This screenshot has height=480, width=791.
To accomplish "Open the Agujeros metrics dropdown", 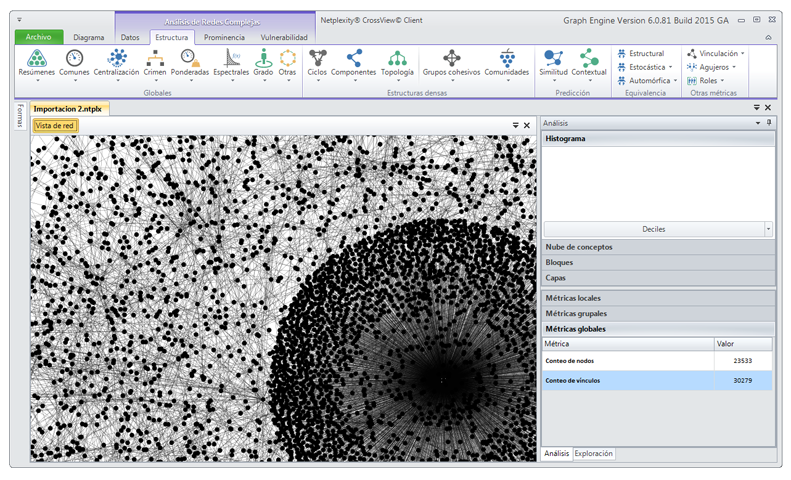I will tap(711, 67).
